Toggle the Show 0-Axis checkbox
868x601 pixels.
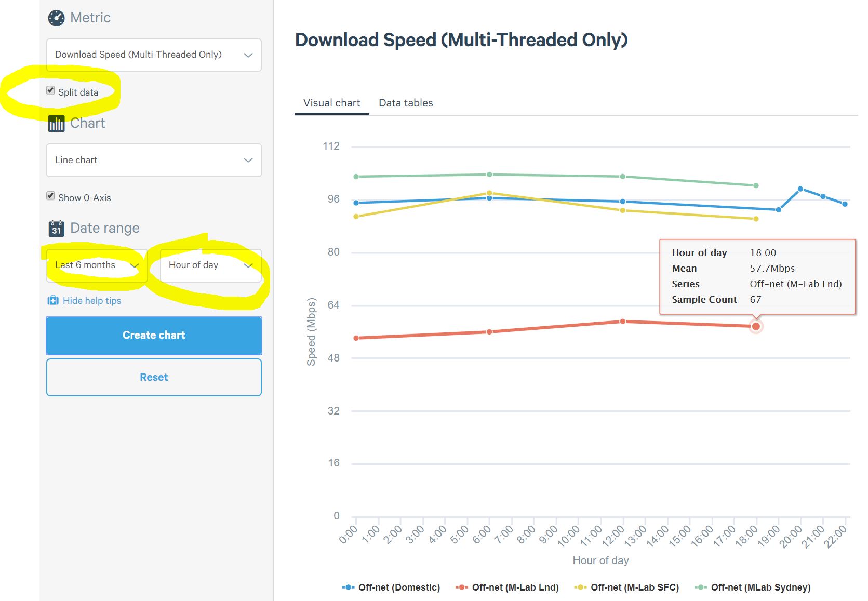point(51,196)
